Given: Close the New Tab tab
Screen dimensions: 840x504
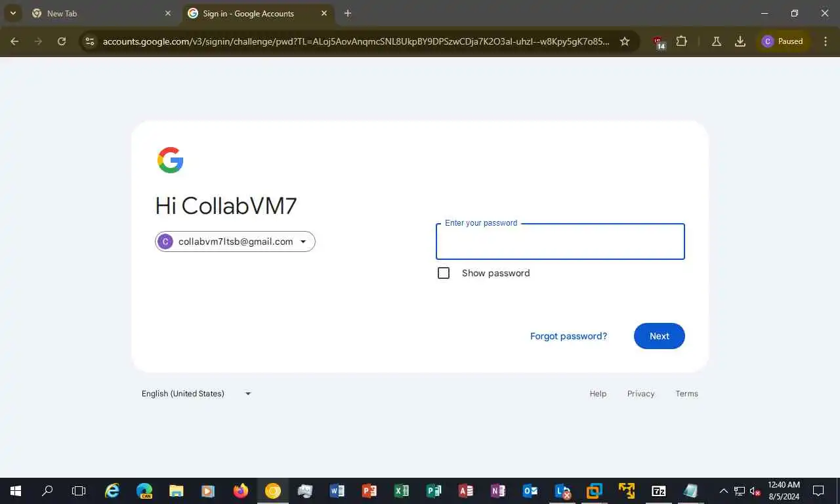Looking at the screenshot, I should coord(168,13).
